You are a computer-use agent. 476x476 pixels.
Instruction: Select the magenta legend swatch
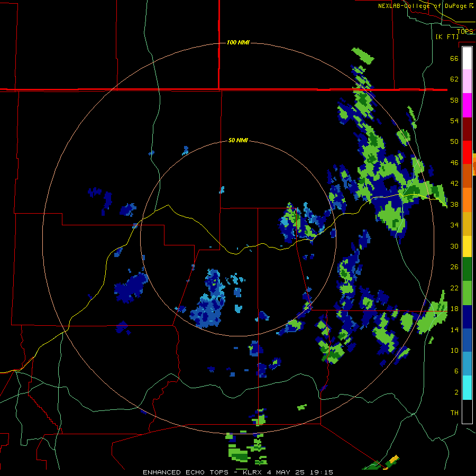click(467, 105)
